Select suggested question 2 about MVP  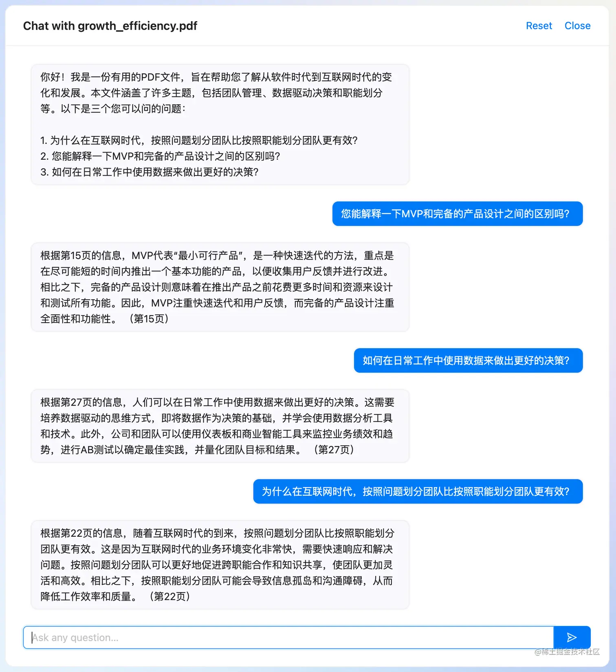pyautogui.click(x=160, y=156)
